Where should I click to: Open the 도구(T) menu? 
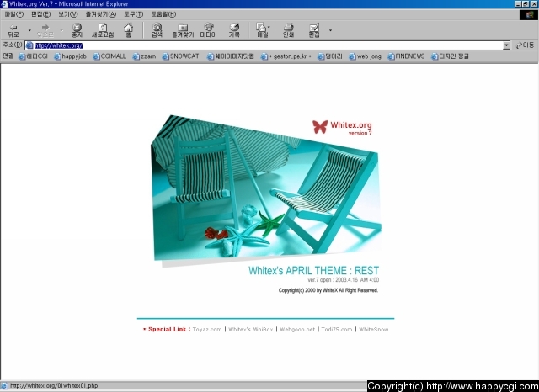point(133,14)
